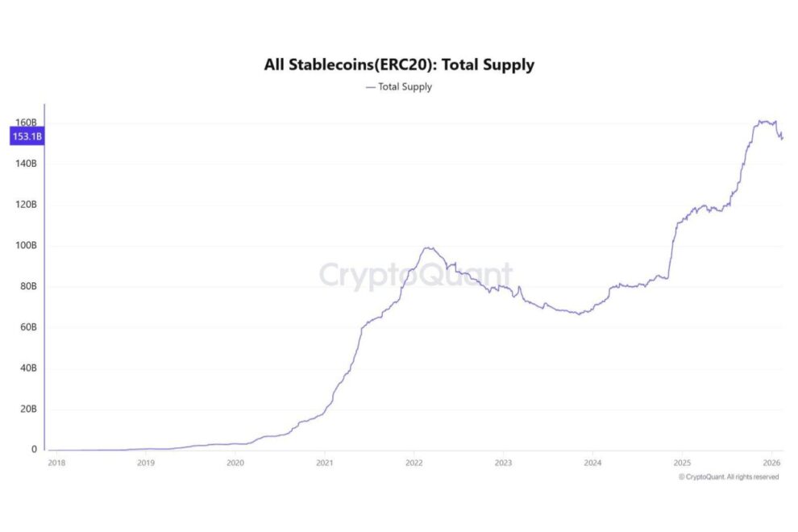This screenshot has width=798, height=532.
Task: Toggle the Total Supply legend entry
Action: pyautogui.click(x=399, y=87)
